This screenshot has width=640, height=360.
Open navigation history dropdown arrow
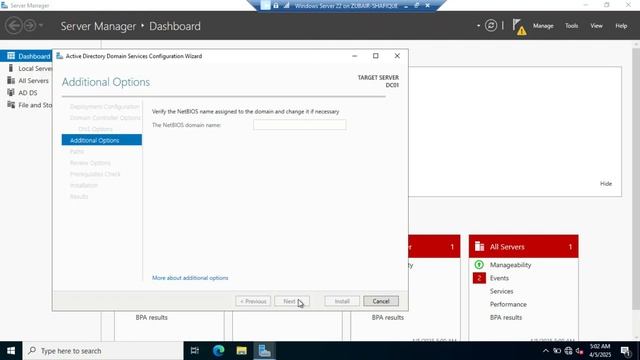[41, 26]
